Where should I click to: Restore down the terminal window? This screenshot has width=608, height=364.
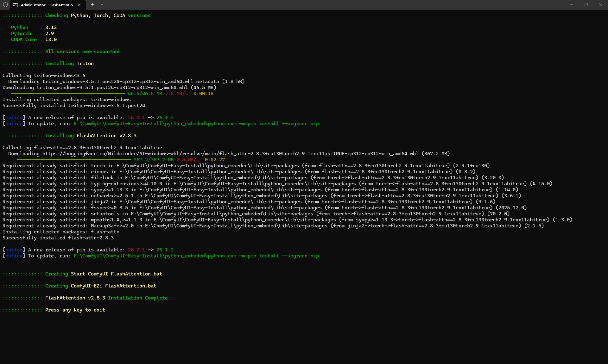click(586, 5)
